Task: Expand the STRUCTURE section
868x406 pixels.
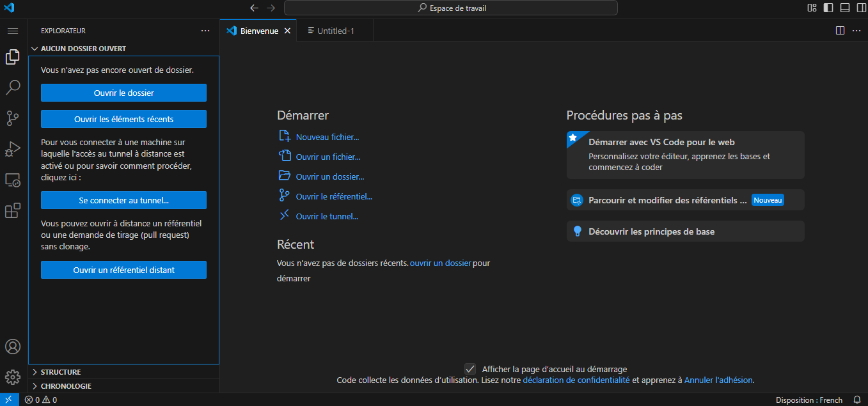Action: tap(61, 371)
